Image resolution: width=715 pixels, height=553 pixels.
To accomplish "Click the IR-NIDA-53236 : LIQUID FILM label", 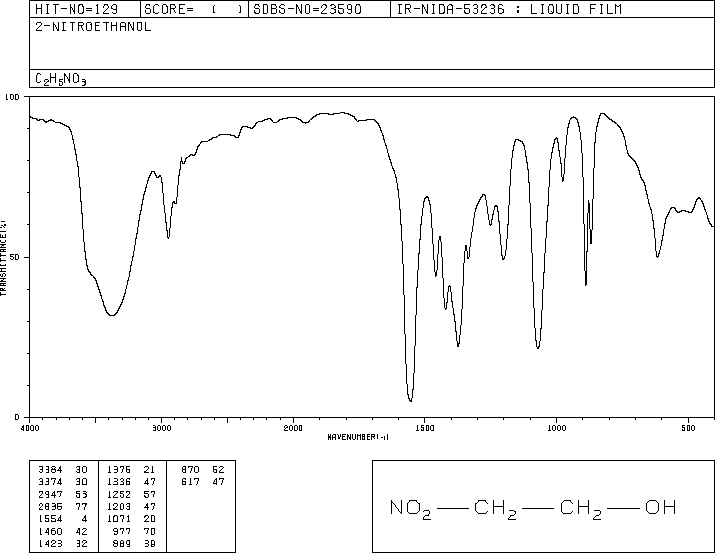I will (509, 9).
